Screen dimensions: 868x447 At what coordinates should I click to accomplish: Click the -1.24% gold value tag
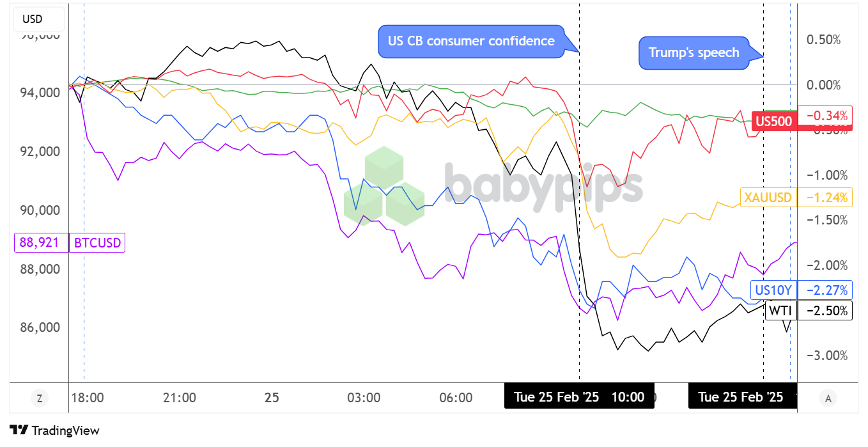[x=826, y=197]
